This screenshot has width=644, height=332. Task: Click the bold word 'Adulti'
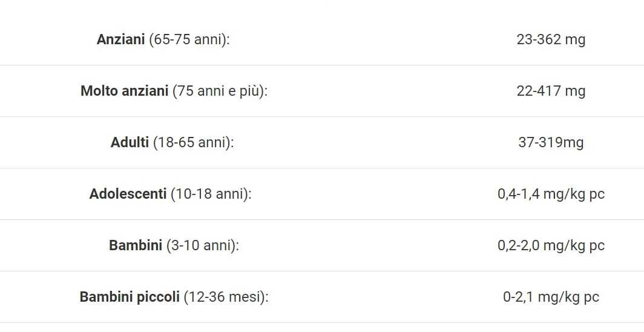point(130,143)
